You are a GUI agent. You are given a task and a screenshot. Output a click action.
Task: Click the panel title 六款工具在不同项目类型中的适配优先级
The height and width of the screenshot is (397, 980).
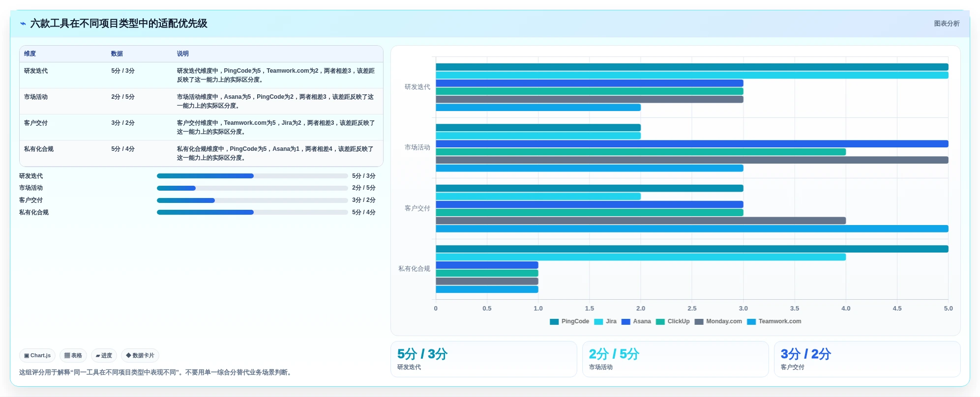pyautogui.click(x=119, y=24)
